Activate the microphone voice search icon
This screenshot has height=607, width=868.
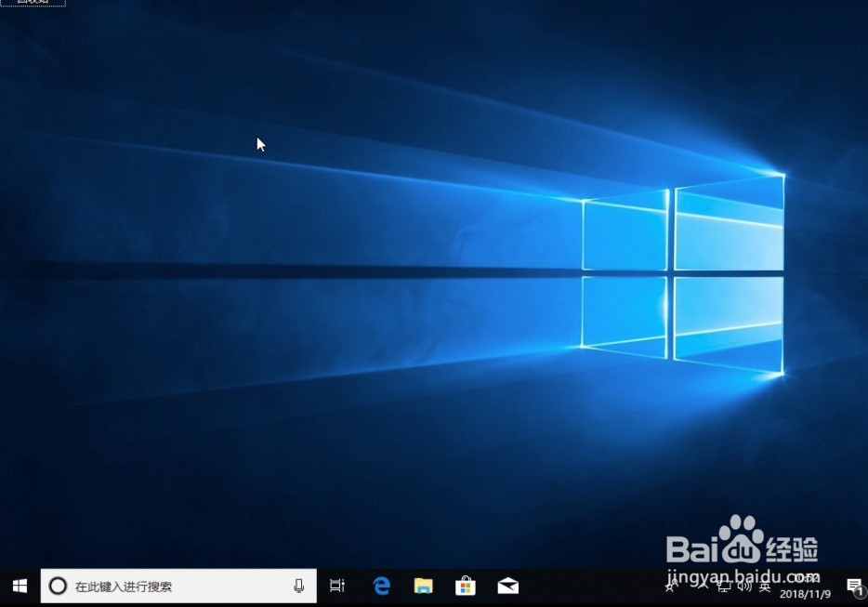pyautogui.click(x=299, y=586)
